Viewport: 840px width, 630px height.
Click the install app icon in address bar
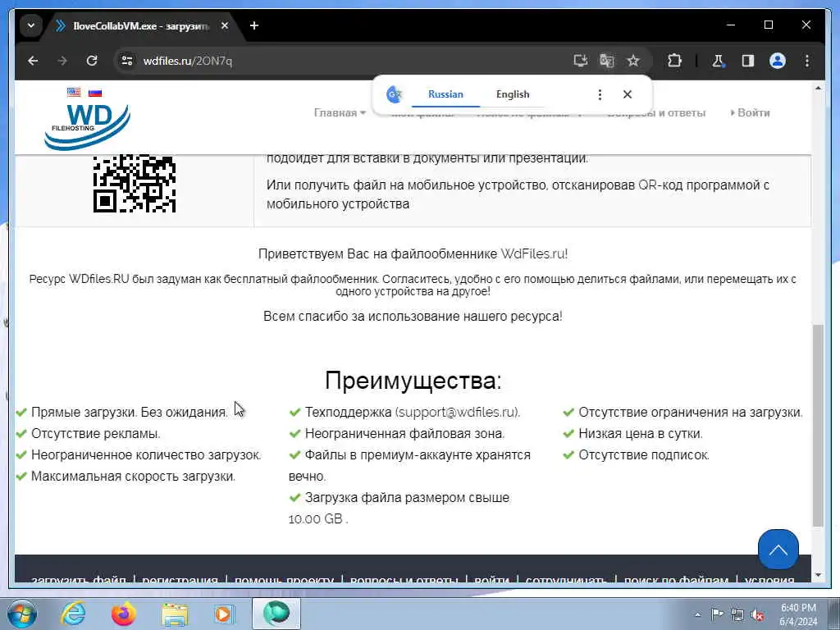click(581, 61)
